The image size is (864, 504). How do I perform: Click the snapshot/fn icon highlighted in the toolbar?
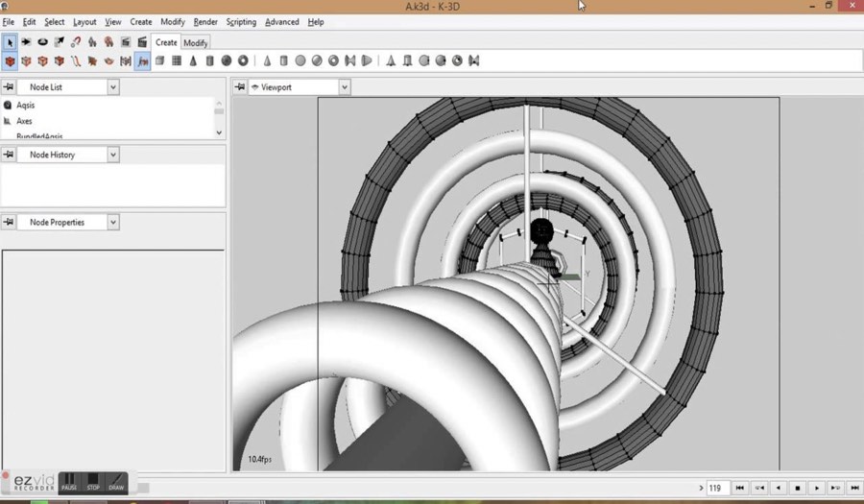click(142, 61)
